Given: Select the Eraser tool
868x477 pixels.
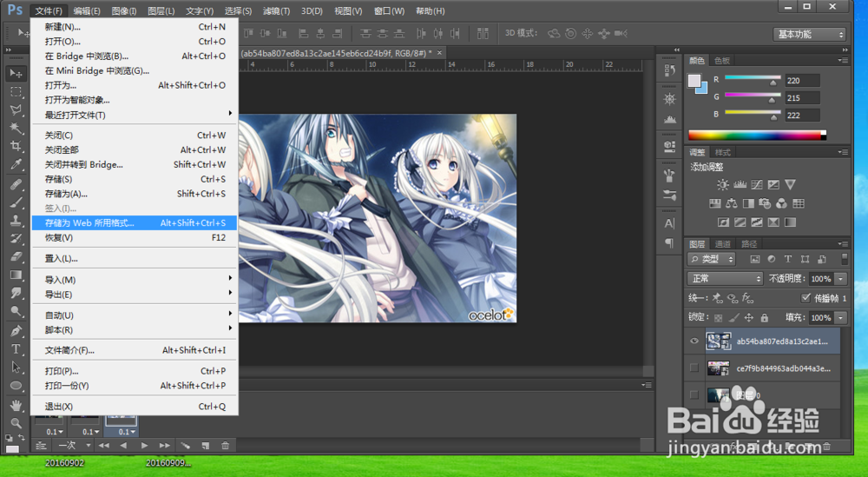Looking at the screenshot, I should [x=16, y=256].
